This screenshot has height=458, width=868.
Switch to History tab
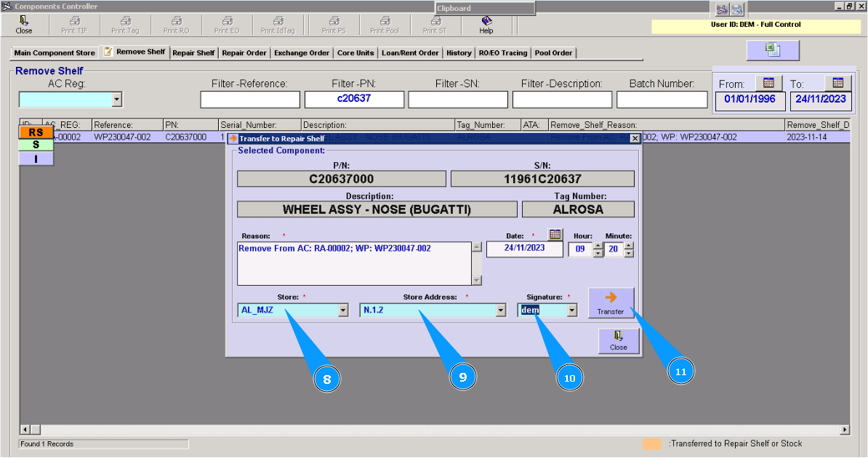tap(459, 52)
